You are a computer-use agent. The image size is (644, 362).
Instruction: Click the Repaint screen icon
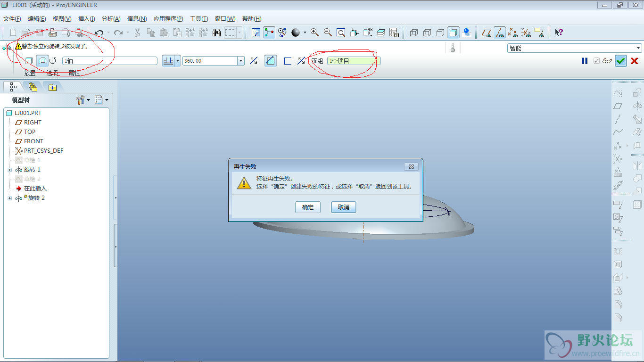pyautogui.click(x=256, y=33)
